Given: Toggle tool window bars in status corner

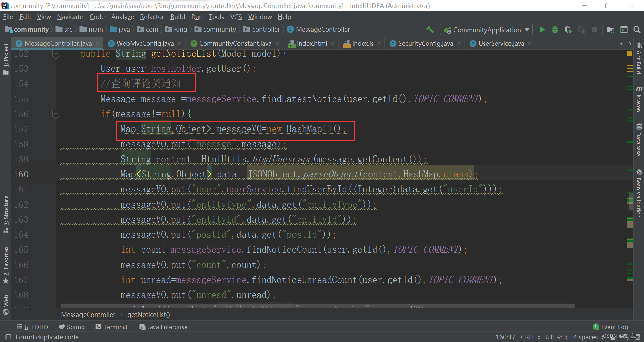Looking at the screenshot, I should pyautogui.click(x=8, y=337).
